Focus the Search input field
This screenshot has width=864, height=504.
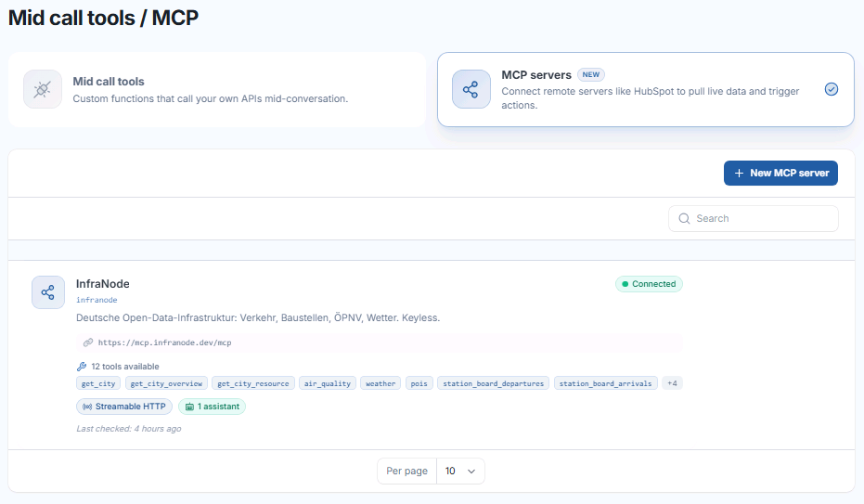(754, 219)
